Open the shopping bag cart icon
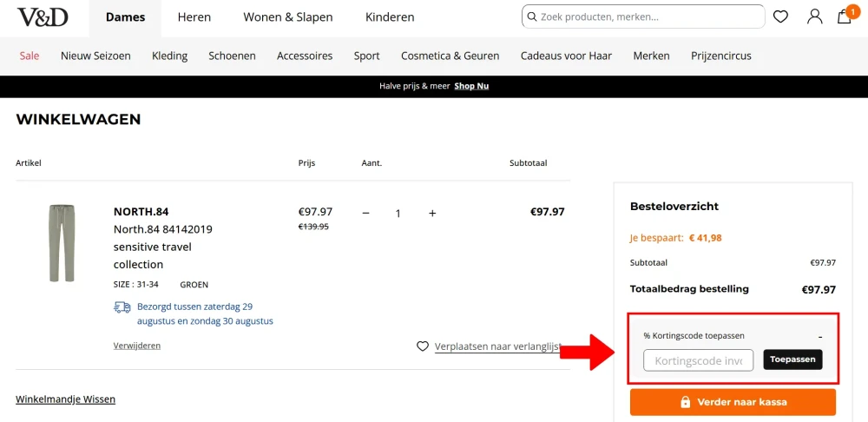868x422 pixels. pyautogui.click(x=845, y=16)
